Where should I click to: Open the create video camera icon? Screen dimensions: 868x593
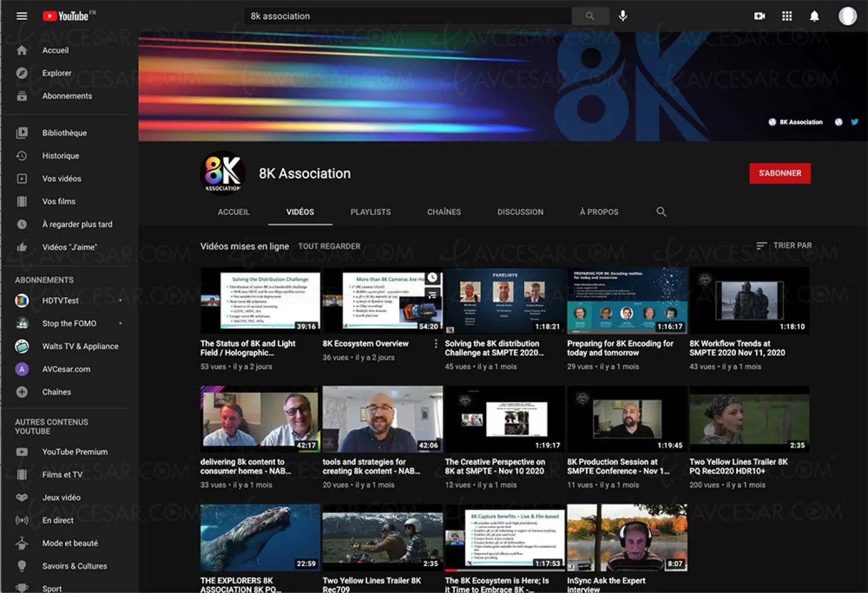tap(759, 16)
